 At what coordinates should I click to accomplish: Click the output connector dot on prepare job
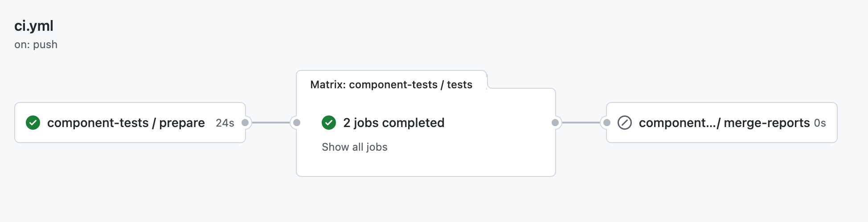(x=245, y=123)
